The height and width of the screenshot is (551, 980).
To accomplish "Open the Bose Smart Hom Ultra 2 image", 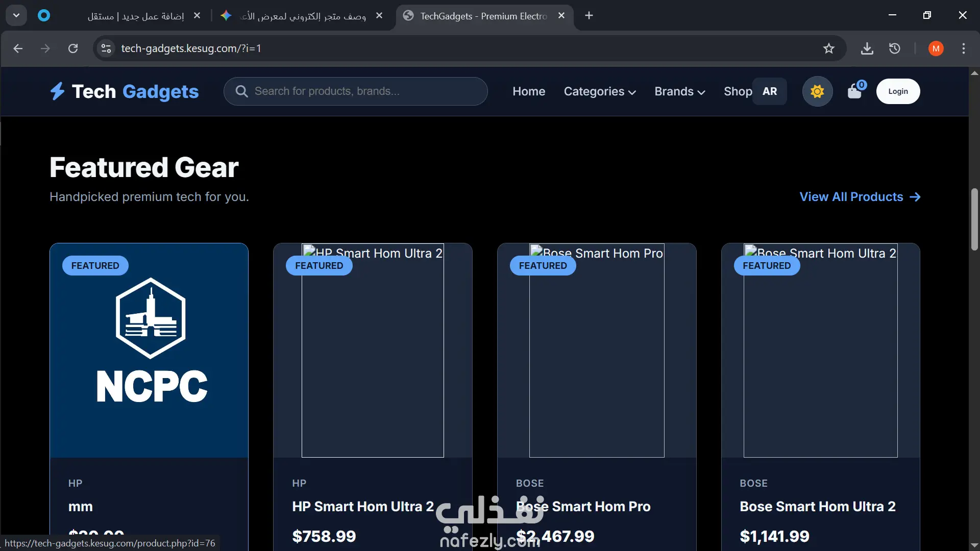I will [820, 350].
